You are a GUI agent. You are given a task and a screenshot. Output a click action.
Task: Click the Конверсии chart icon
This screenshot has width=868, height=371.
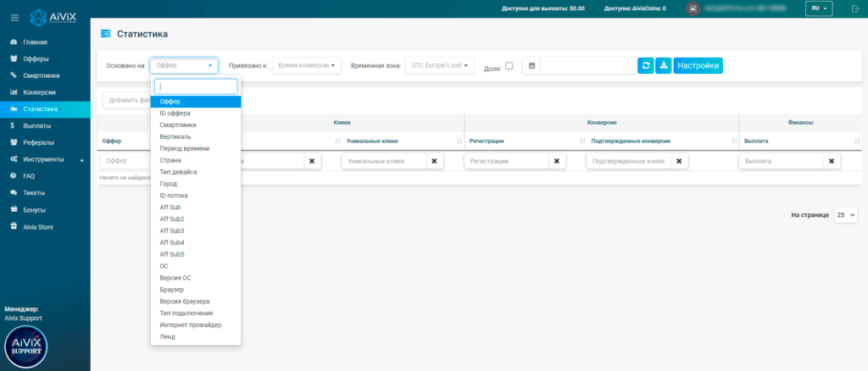pyautogui.click(x=14, y=92)
